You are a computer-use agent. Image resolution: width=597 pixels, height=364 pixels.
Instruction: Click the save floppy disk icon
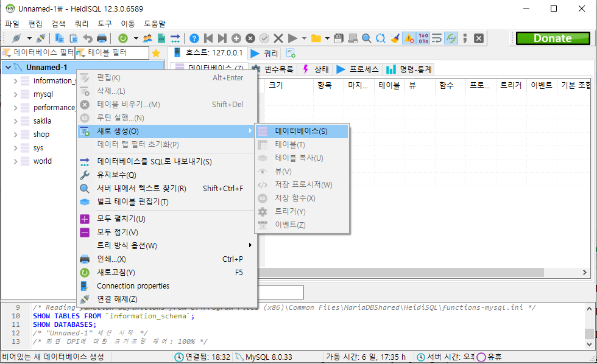(339, 38)
